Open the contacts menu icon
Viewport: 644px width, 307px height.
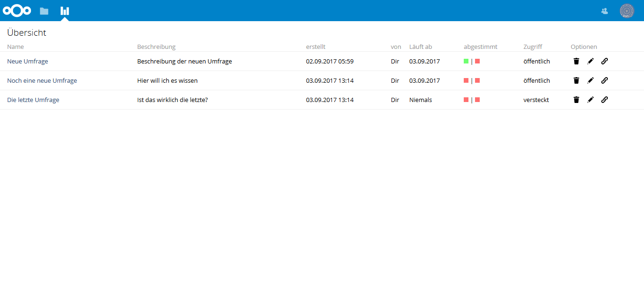point(605,11)
